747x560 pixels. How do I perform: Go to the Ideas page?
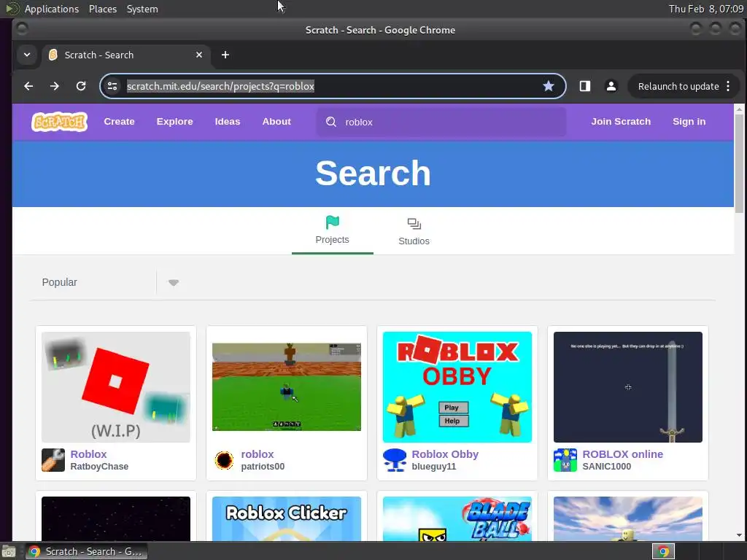[x=228, y=122]
